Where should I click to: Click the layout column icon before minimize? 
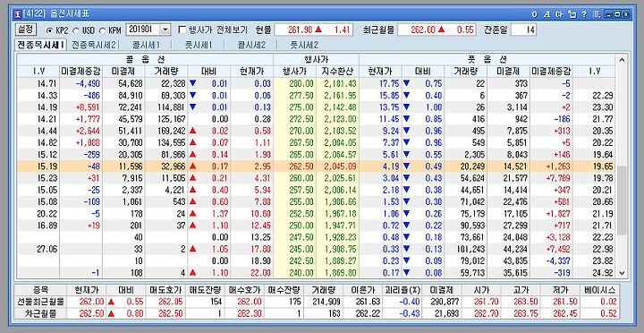point(597,15)
